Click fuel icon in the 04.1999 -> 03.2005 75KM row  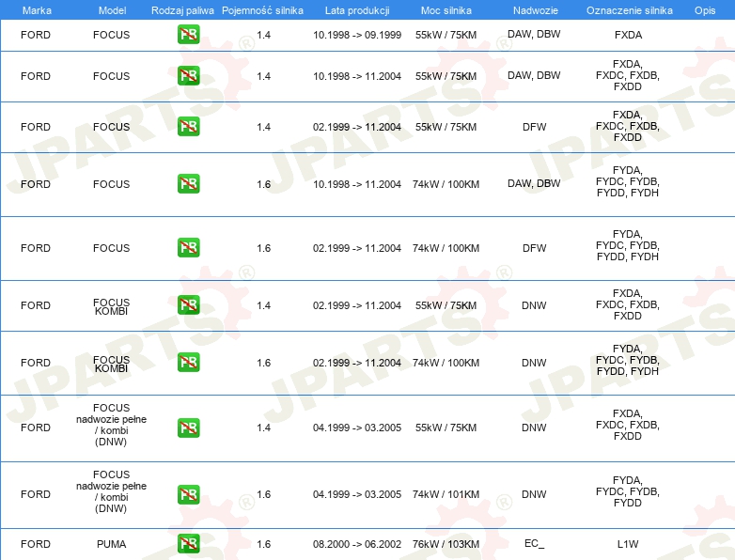pos(188,428)
